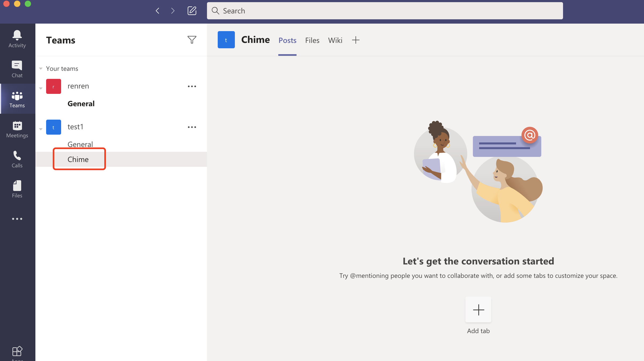
Task: Select General channel under renren
Action: click(81, 104)
